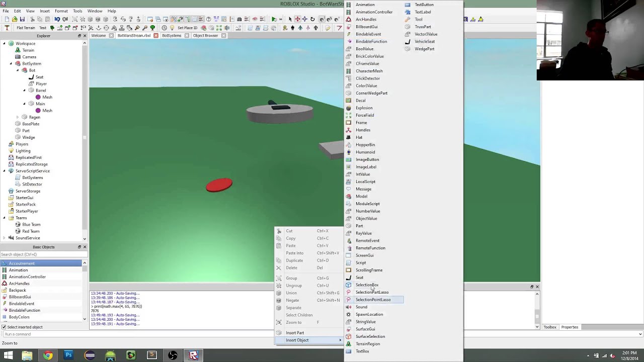Click the Basic Objects list scrollbar
This screenshot has height=362, width=644.
pyautogui.click(x=85, y=291)
